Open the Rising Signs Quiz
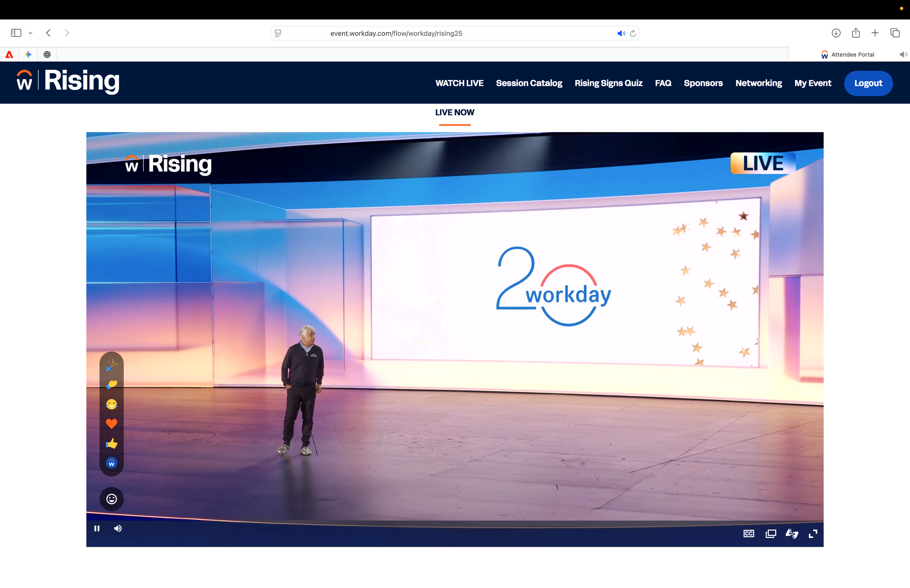 click(608, 83)
